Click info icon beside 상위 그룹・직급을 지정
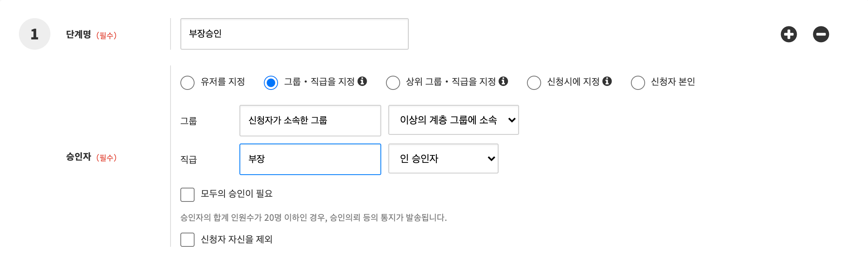The height and width of the screenshot is (261, 868). (x=503, y=81)
